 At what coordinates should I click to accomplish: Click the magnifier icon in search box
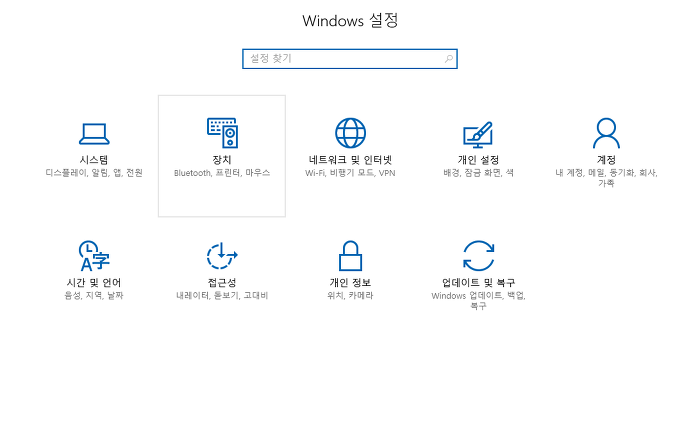point(449,58)
